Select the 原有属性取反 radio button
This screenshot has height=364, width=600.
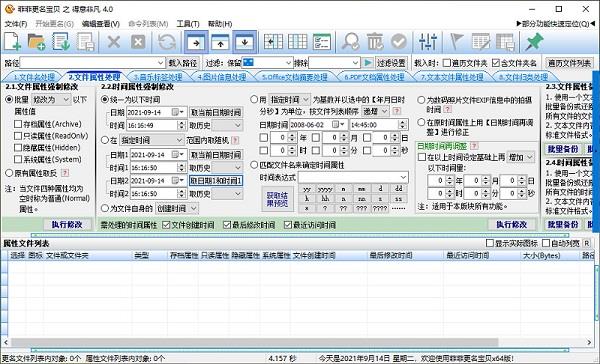(x=10, y=173)
